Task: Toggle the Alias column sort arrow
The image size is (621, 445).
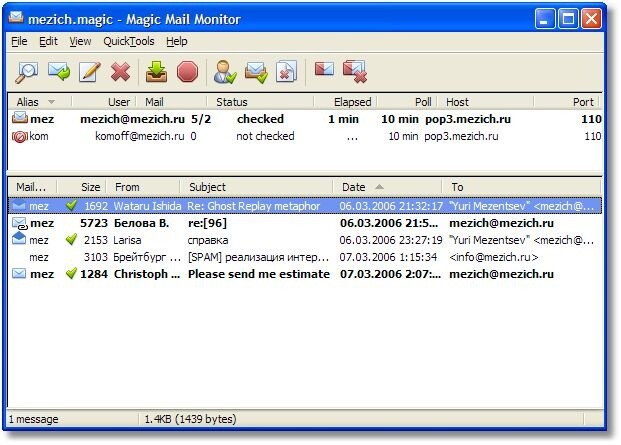Action: click(51, 102)
